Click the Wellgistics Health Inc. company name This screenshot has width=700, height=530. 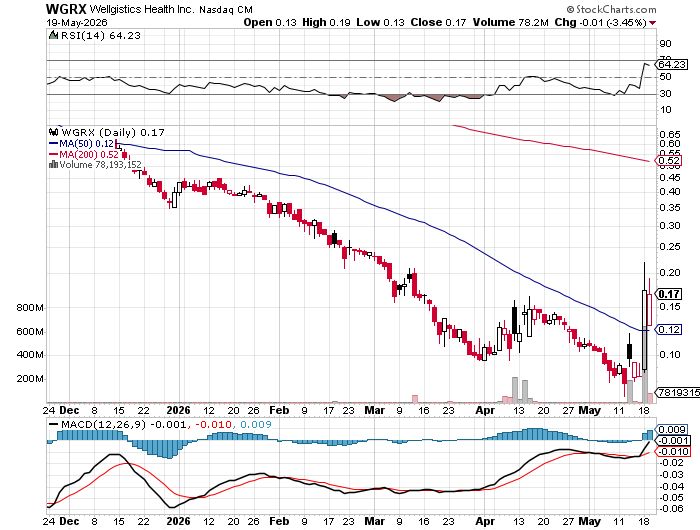(142, 9)
